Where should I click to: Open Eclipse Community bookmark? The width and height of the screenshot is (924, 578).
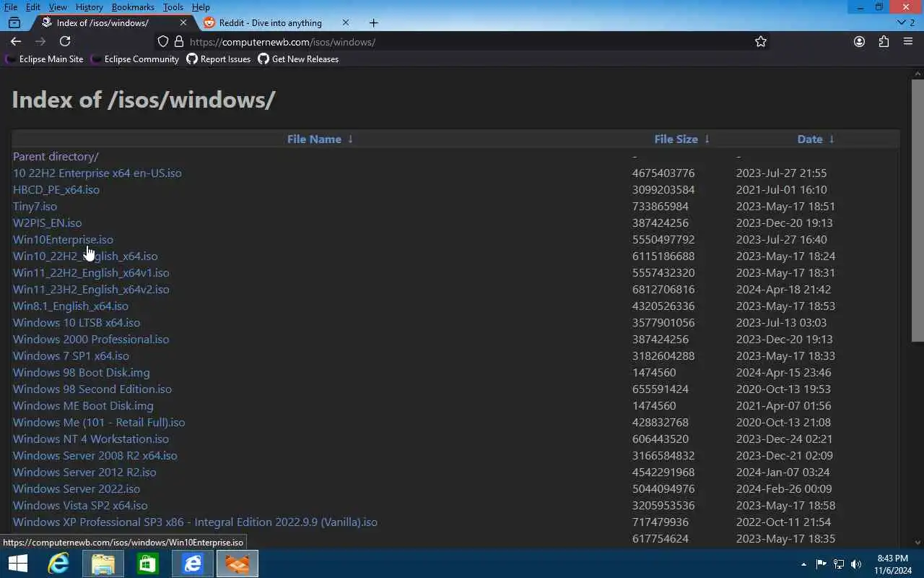click(x=135, y=59)
